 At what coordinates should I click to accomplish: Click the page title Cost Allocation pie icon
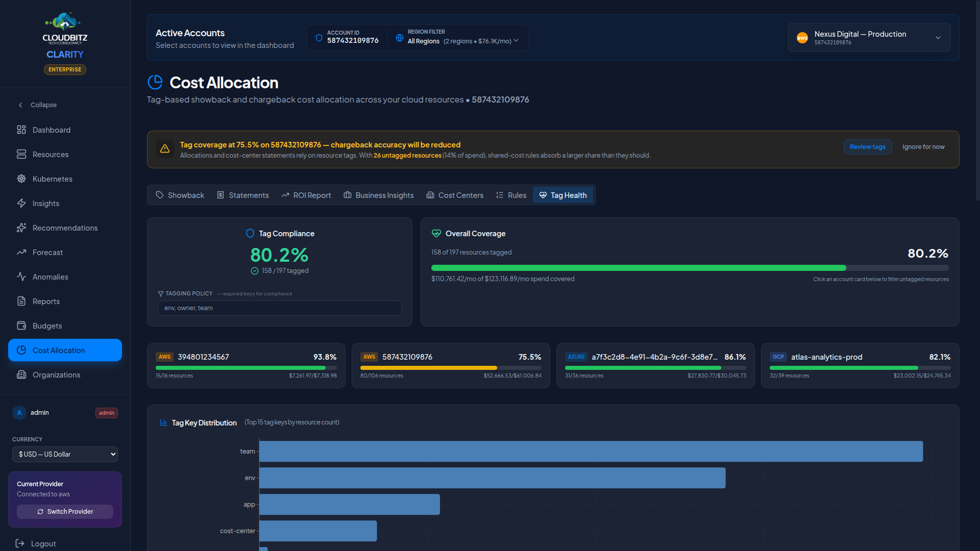tap(155, 82)
